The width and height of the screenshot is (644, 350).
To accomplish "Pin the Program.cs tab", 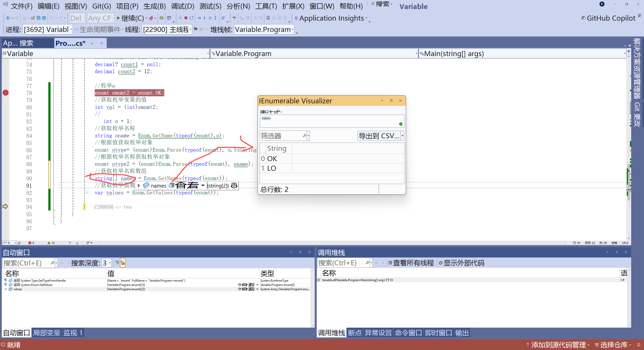I will coord(92,43).
